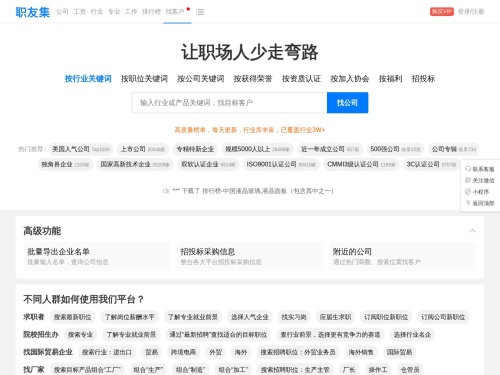Click the 3C认证公司 tag
500x375 pixels.
[x=431, y=164]
